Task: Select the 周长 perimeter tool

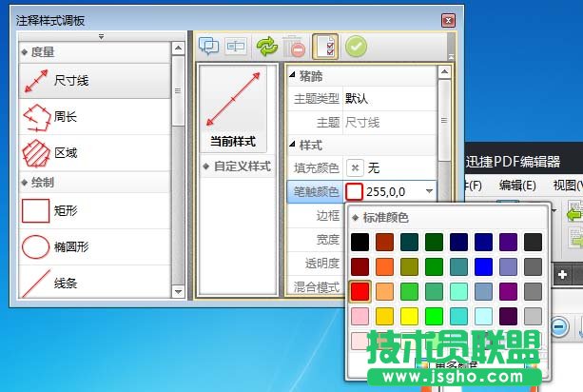Action: point(94,117)
